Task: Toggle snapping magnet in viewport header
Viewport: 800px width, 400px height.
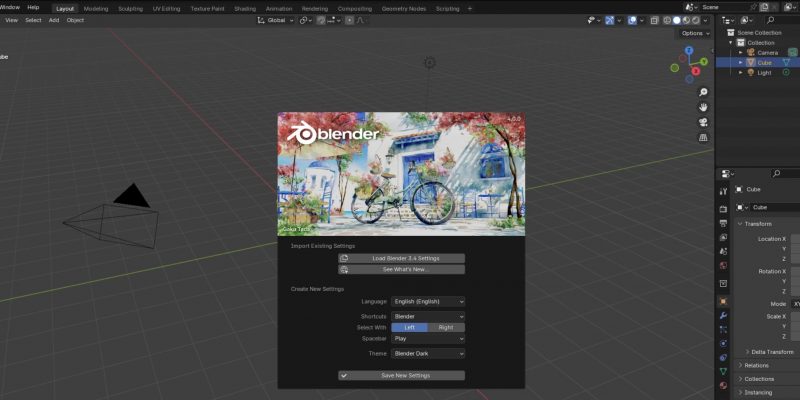Action: coord(321,20)
